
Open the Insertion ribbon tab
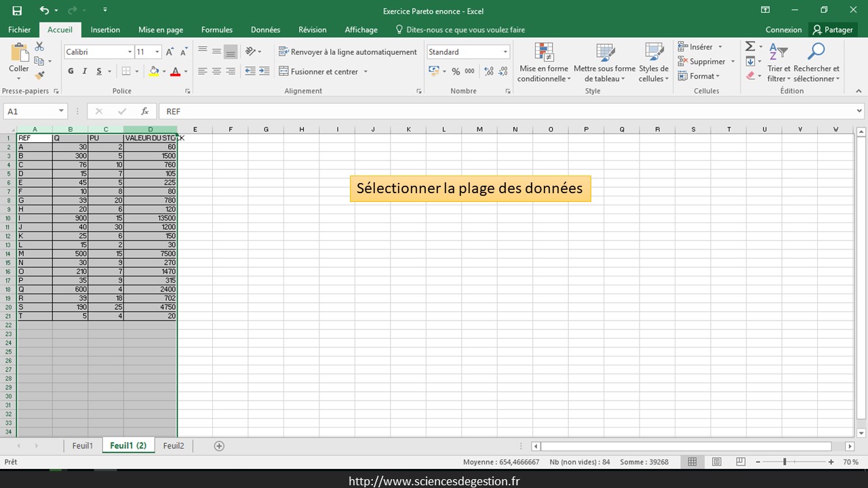(x=105, y=30)
